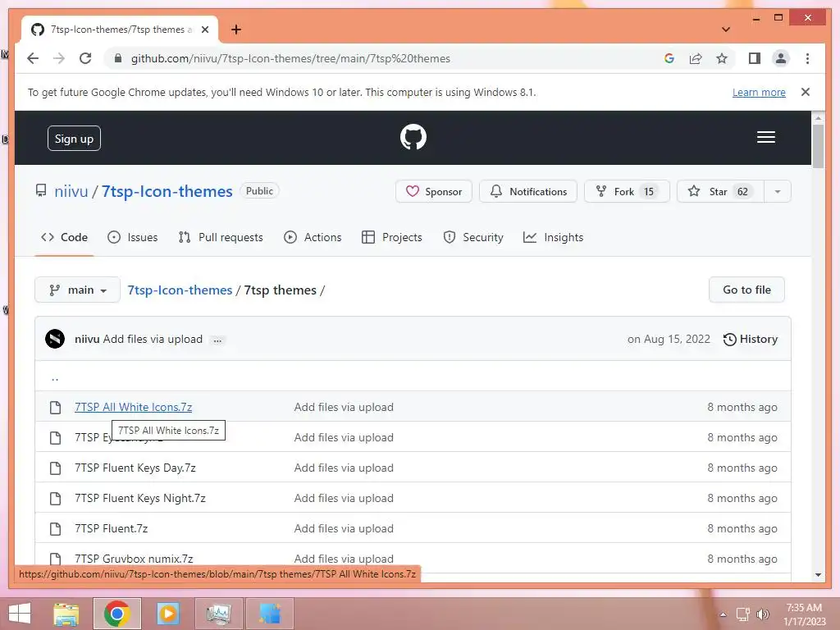
Task: Star the repository
Action: (720, 191)
